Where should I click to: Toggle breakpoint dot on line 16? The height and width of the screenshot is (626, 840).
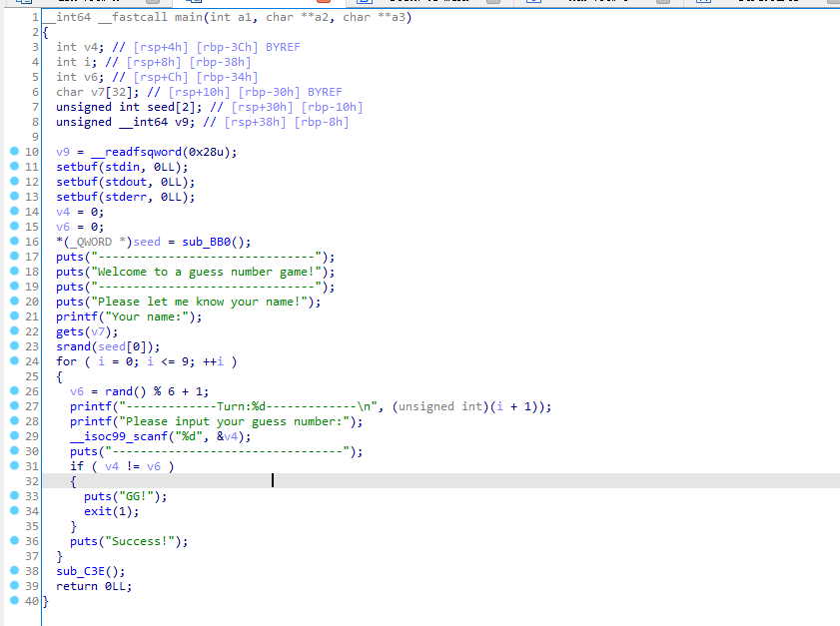click(14, 242)
